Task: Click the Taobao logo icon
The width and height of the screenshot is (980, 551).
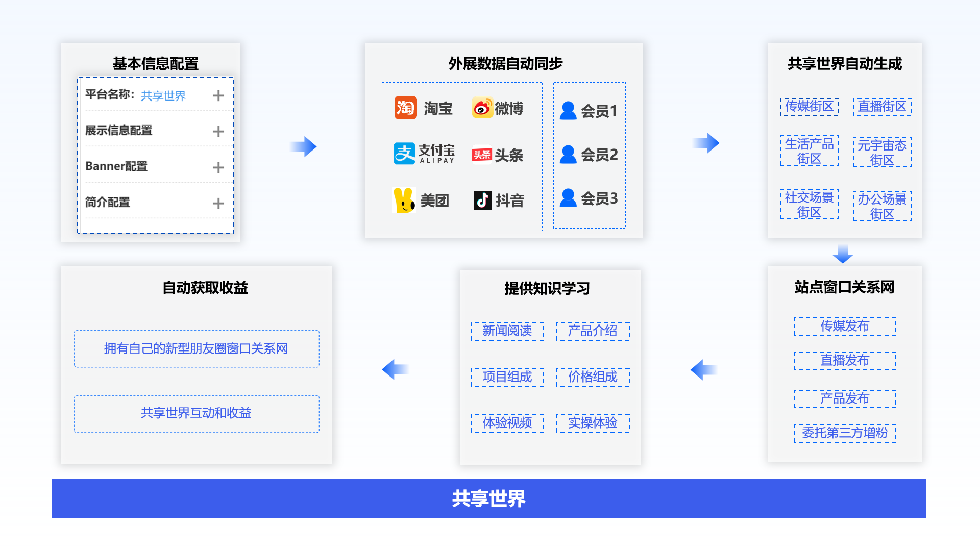Action: pos(405,108)
